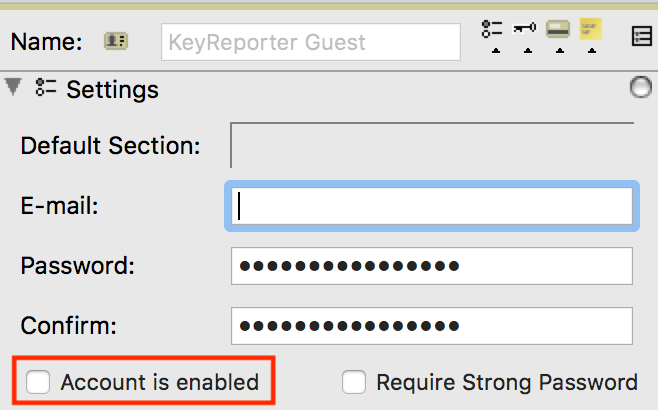The width and height of the screenshot is (658, 410).
Task: Select the Confirm password field
Action: coord(432,326)
